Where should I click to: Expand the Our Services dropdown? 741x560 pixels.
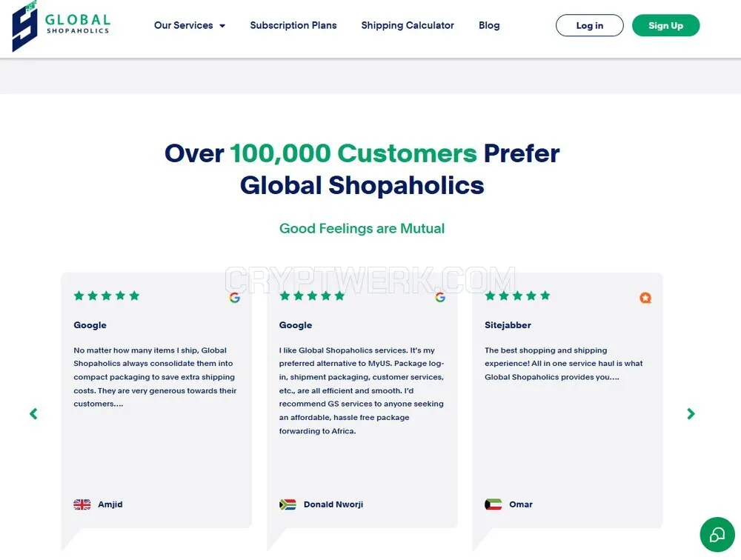[x=190, y=25]
